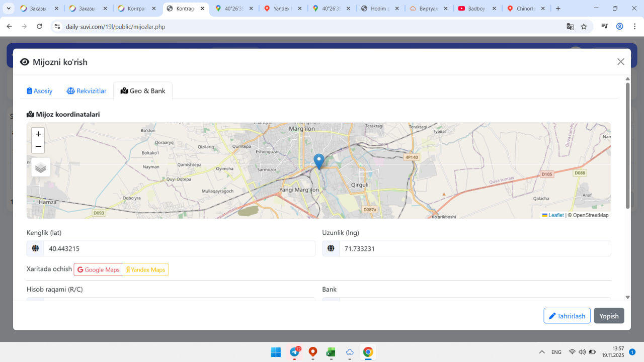Open the map layers control
The width and height of the screenshot is (644, 362).
click(41, 167)
